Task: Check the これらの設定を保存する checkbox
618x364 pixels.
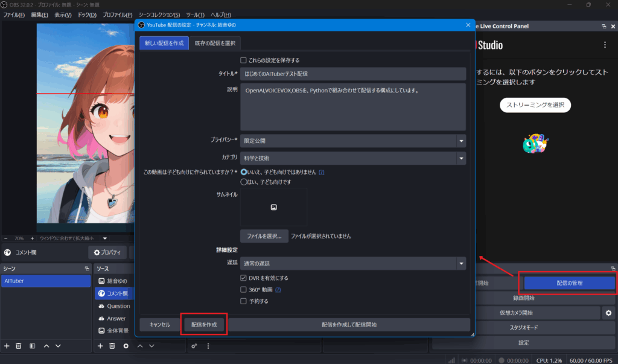Action: pos(243,60)
